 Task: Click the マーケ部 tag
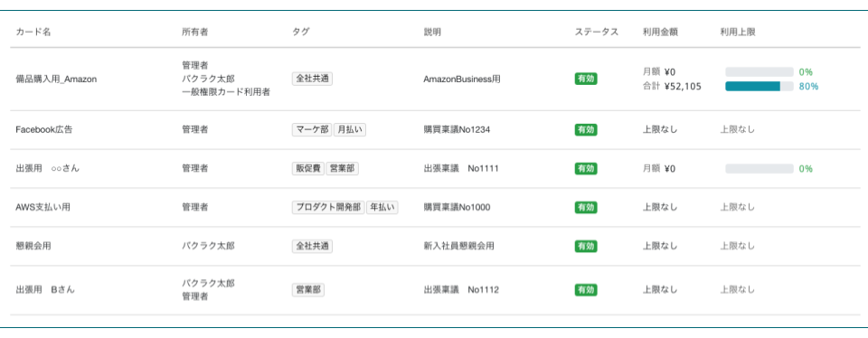tap(312, 130)
